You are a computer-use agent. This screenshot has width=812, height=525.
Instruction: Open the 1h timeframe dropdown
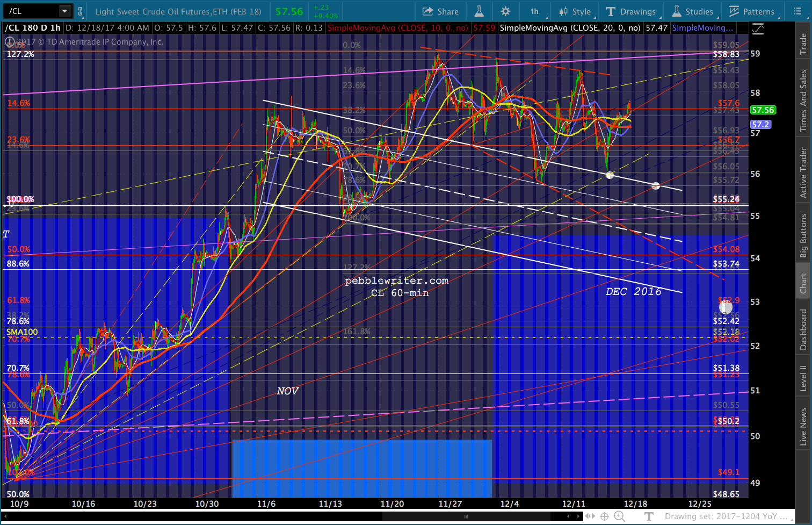point(534,11)
